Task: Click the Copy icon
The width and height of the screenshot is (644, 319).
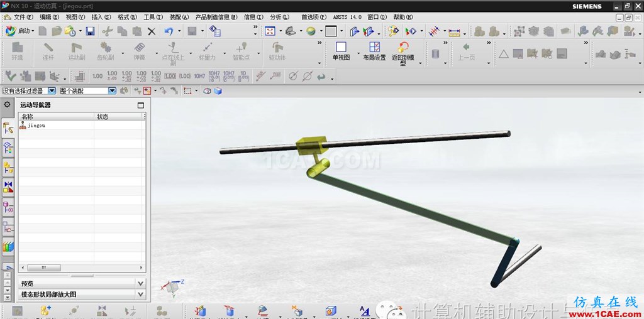Action: tap(122, 31)
